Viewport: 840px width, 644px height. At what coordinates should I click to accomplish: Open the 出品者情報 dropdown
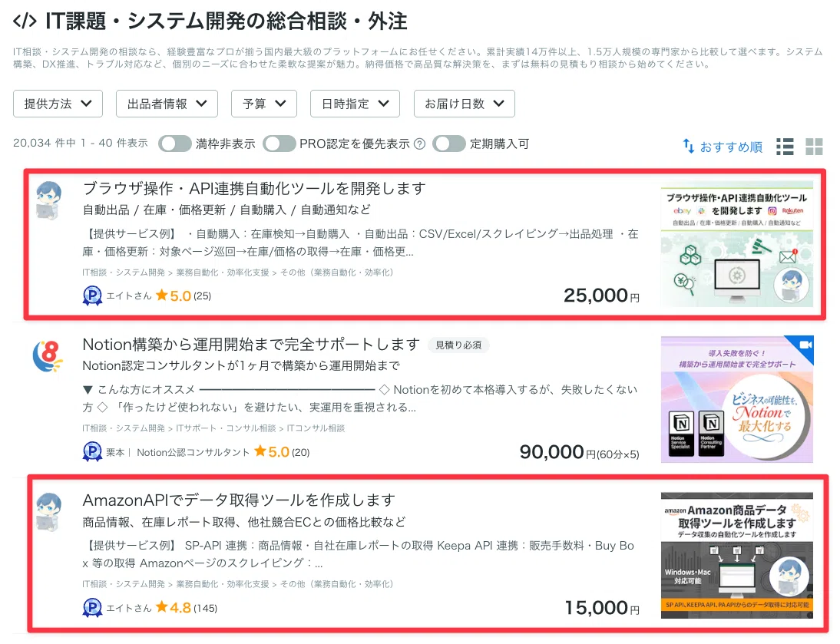pyautogui.click(x=167, y=104)
